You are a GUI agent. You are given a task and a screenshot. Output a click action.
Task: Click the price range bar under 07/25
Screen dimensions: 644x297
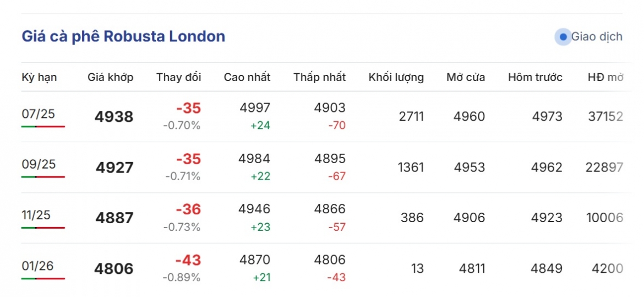click(43, 126)
